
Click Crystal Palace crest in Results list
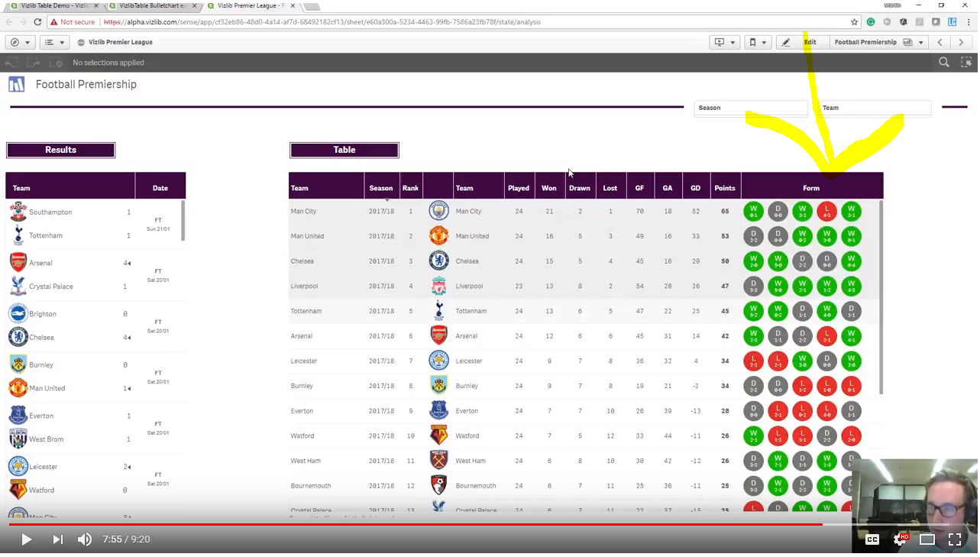click(18, 286)
